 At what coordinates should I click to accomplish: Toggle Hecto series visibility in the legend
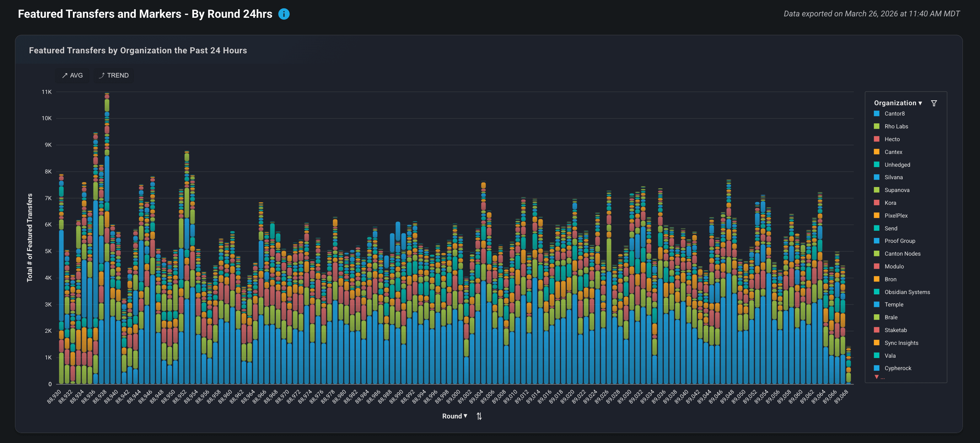click(x=892, y=139)
